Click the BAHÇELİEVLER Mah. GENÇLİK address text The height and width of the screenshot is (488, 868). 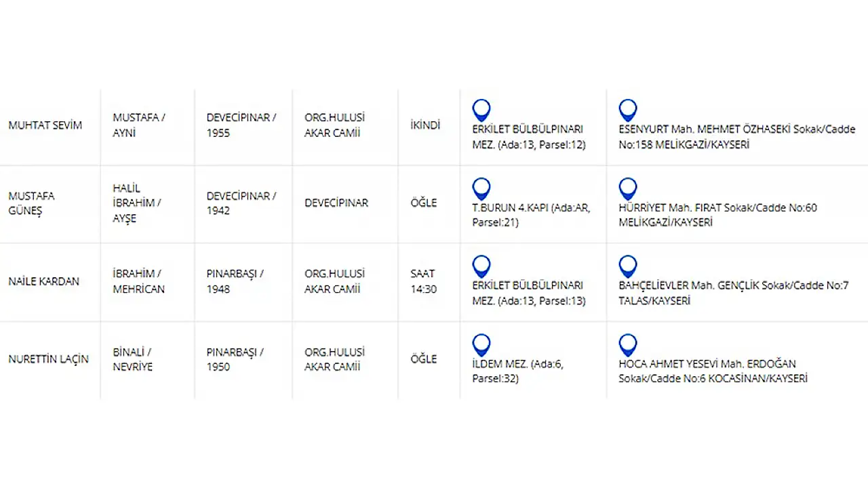click(733, 293)
